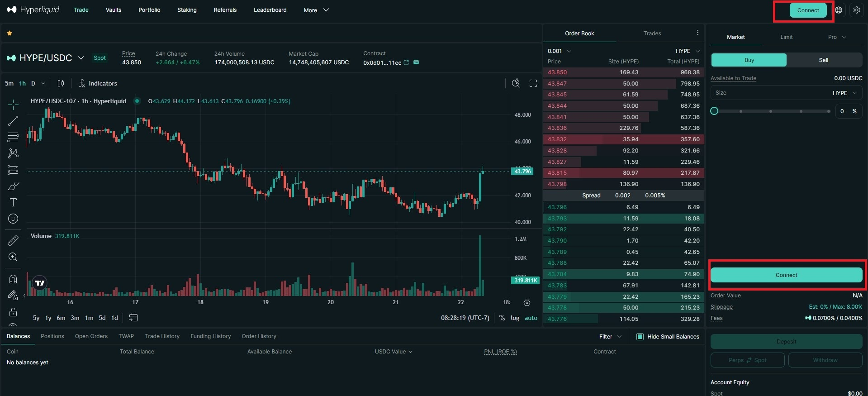Sort by USDC Value column dropdown
This screenshot has height=396, width=868.
click(394, 352)
